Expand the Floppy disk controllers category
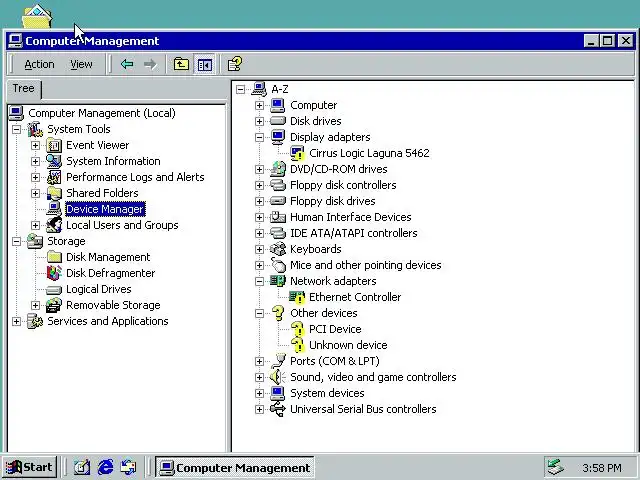 coord(259,185)
